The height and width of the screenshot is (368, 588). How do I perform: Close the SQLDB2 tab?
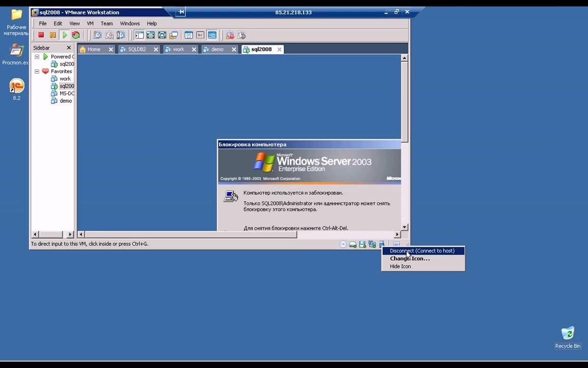[156, 49]
